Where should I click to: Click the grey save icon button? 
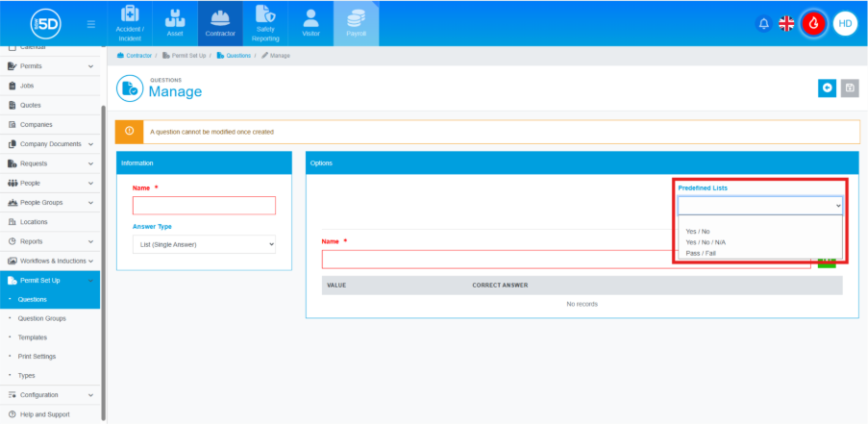point(850,88)
